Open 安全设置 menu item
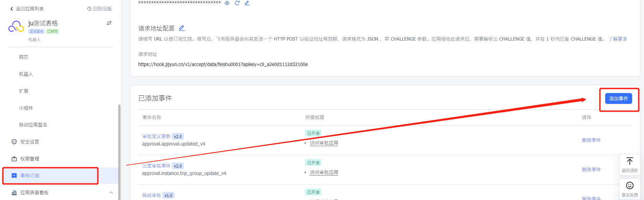The width and height of the screenshot is (644, 200). pyautogui.click(x=30, y=142)
